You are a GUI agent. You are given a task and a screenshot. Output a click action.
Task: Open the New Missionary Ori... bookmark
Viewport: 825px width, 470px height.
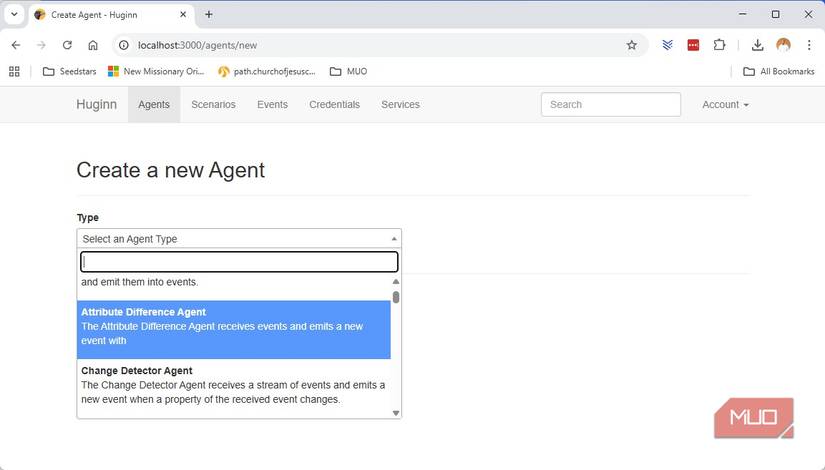point(156,72)
